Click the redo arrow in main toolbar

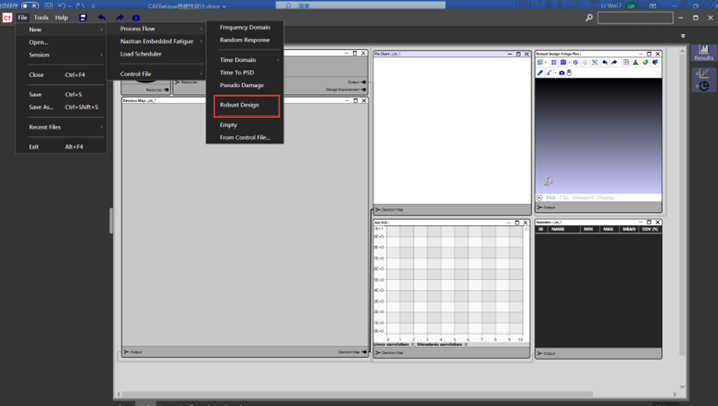pyautogui.click(x=120, y=17)
